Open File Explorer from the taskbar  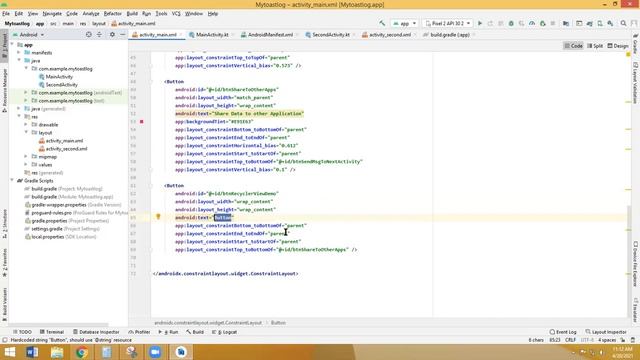point(57,352)
